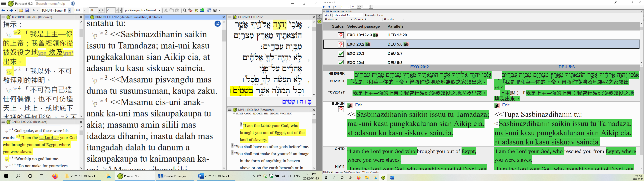Viewport: 644px width, 181px height.
Task: Click the DEU 5:6 blue heading link
Action: pos(567,67)
